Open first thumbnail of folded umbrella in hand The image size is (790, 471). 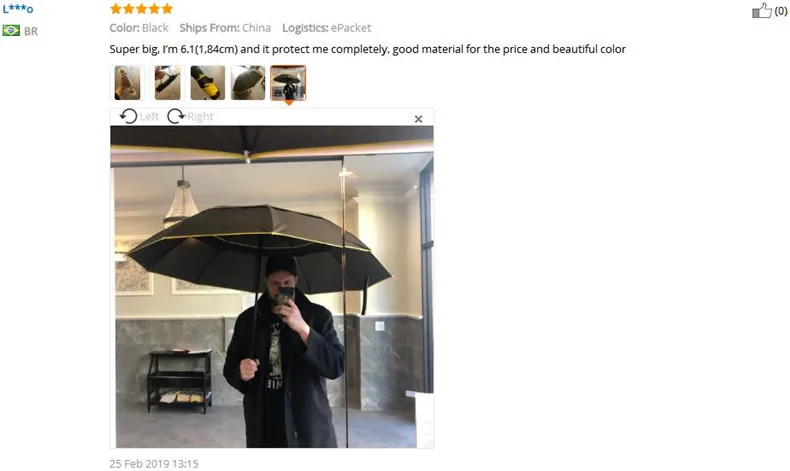[127, 83]
